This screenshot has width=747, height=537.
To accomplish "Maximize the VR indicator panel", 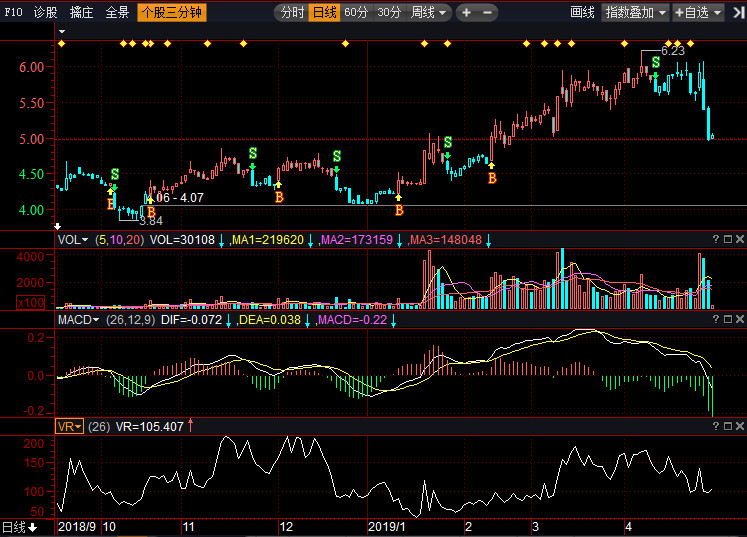I will coord(728,426).
